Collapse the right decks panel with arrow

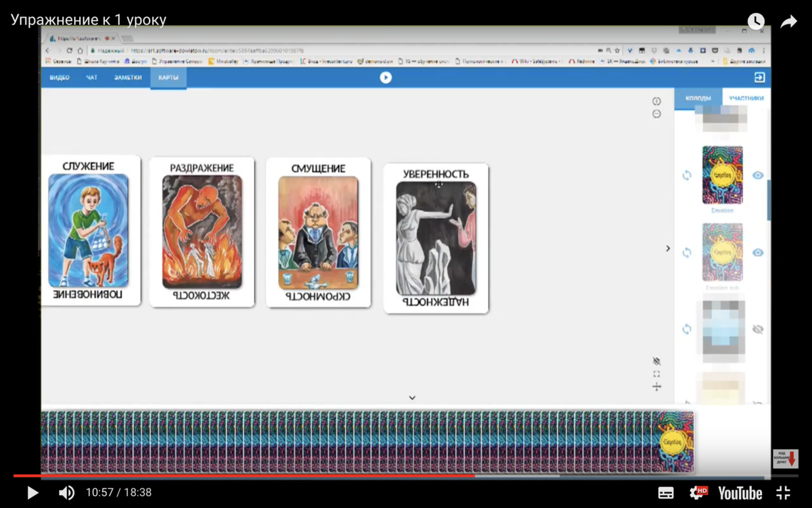(x=668, y=249)
